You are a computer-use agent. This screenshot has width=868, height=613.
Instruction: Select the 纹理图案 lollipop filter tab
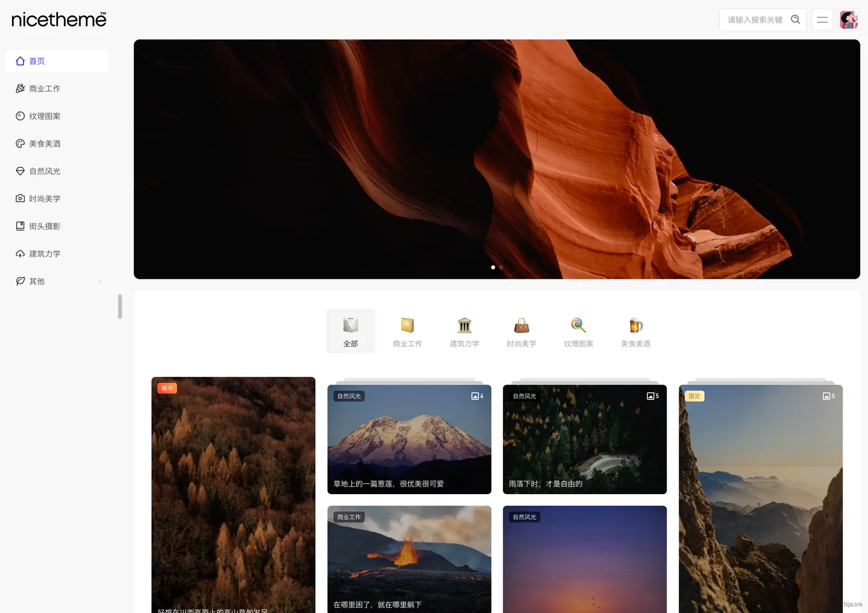point(578,331)
